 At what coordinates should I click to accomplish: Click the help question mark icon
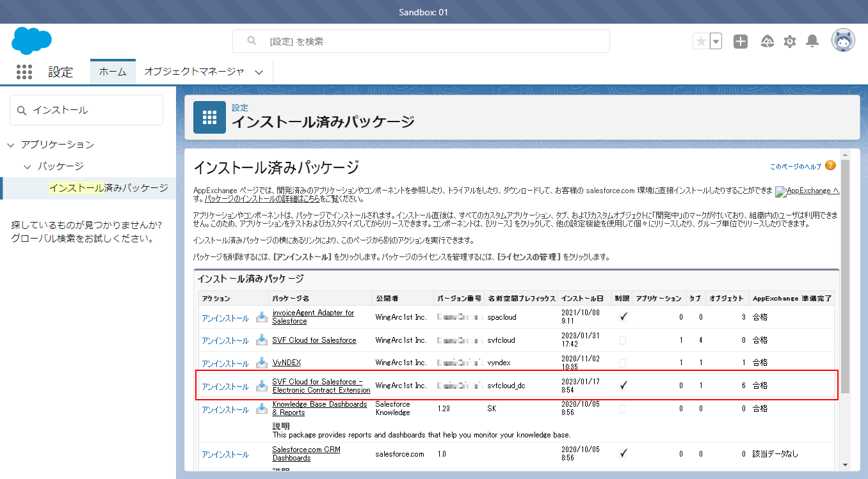click(x=830, y=166)
